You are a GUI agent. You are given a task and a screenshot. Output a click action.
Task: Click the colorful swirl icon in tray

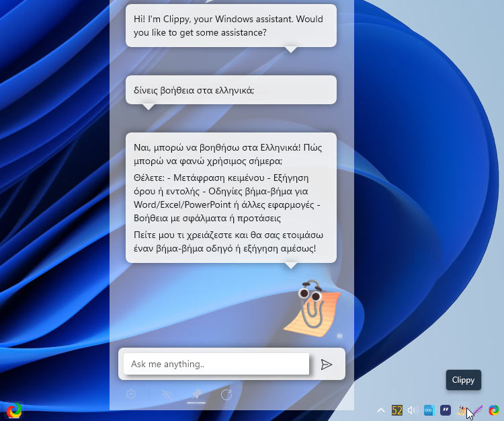pyautogui.click(x=493, y=410)
